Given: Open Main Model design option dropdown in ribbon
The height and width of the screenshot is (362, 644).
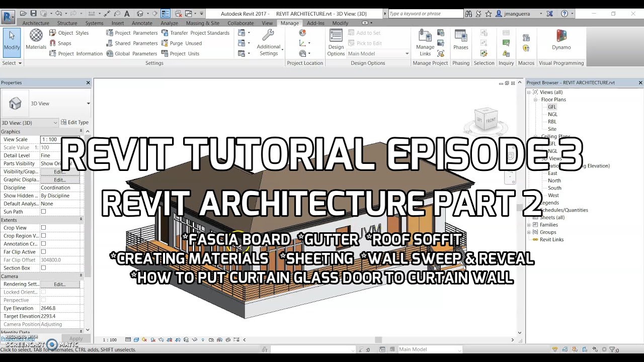Looking at the screenshot, I should point(378,54).
